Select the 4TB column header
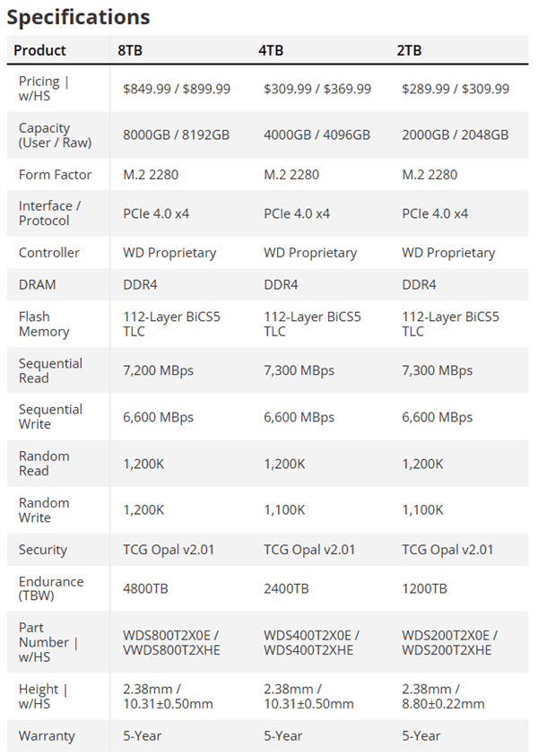 click(x=271, y=50)
